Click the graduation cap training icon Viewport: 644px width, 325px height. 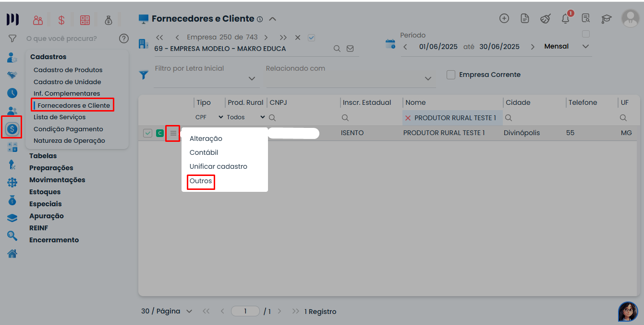click(607, 19)
